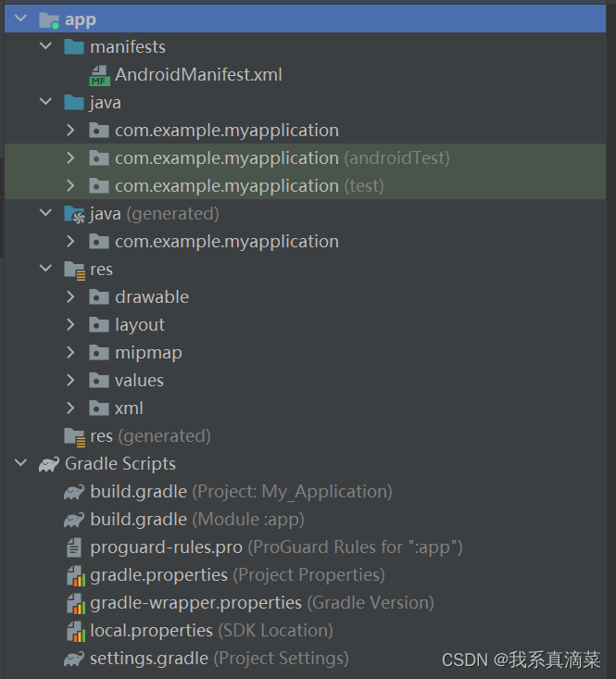Select the first com.example.myapplication package name
Screen dimensions: 616x679
227,131
